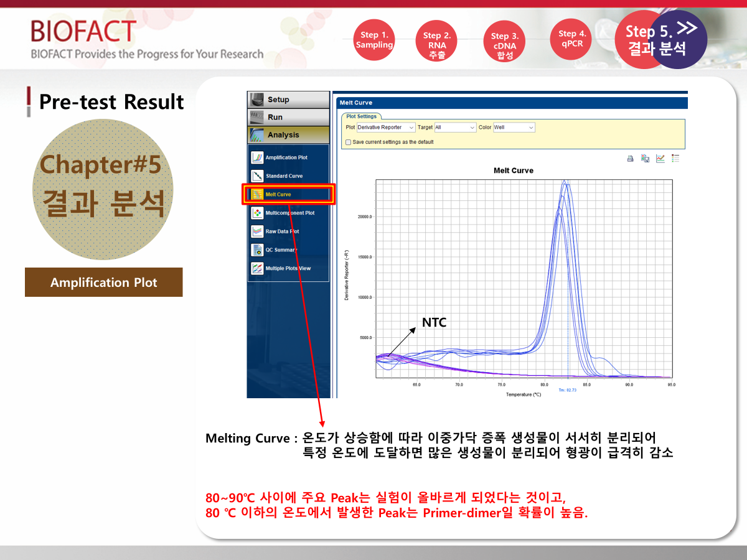Open the Raw Data Plot icon
The width and height of the screenshot is (747, 560).
tap(256, 231)
